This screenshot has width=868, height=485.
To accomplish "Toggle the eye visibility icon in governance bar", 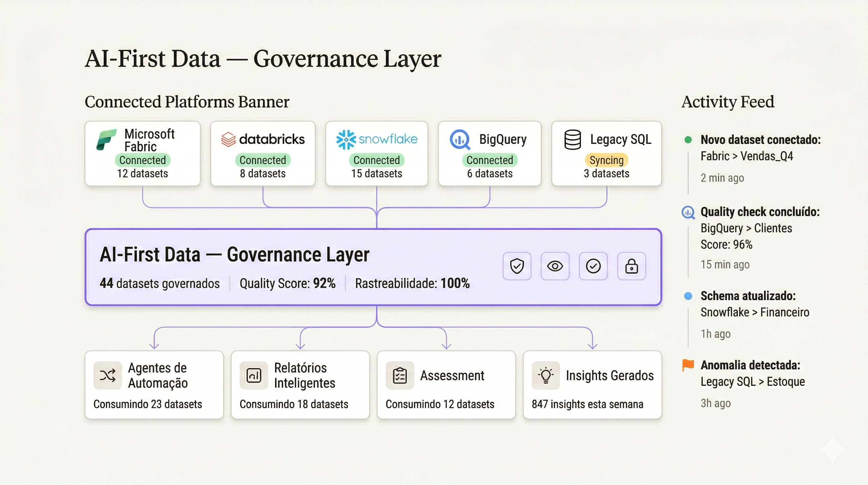I will tap(555, 266).
